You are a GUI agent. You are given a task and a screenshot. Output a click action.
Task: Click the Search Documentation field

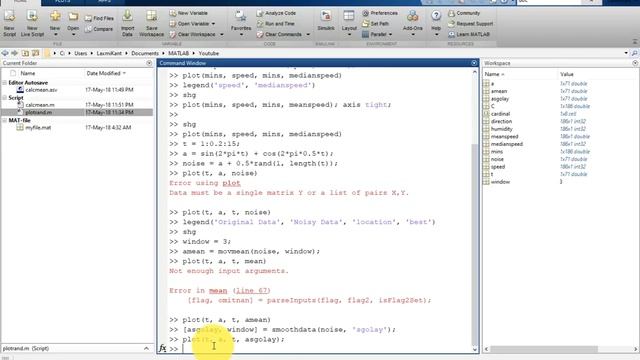pyautogui.click(x=549, y=2)
